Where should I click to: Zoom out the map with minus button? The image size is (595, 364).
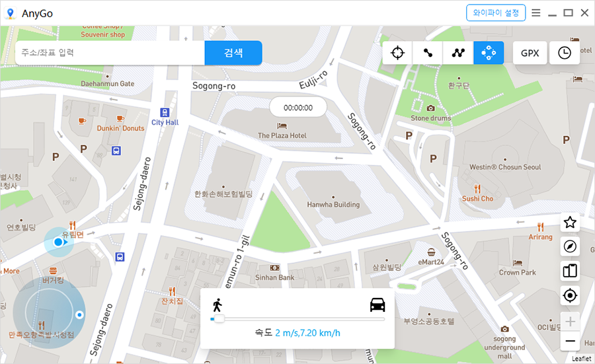point(570,341)
